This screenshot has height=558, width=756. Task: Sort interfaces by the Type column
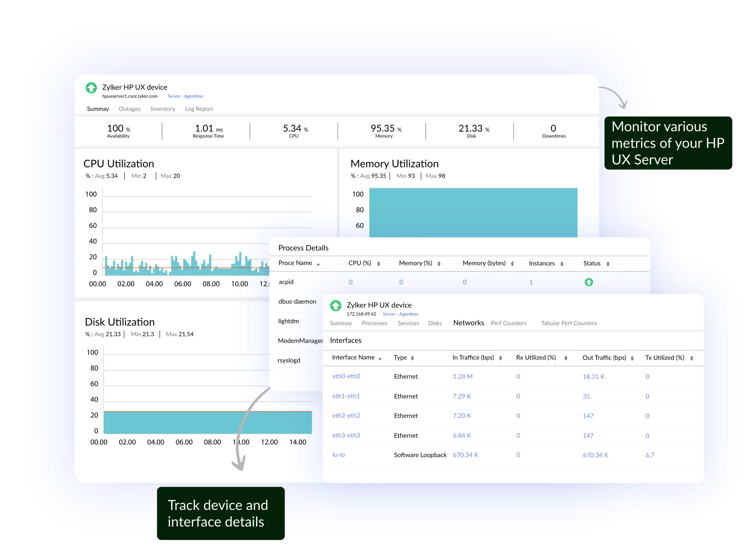(x=401, y=358)
